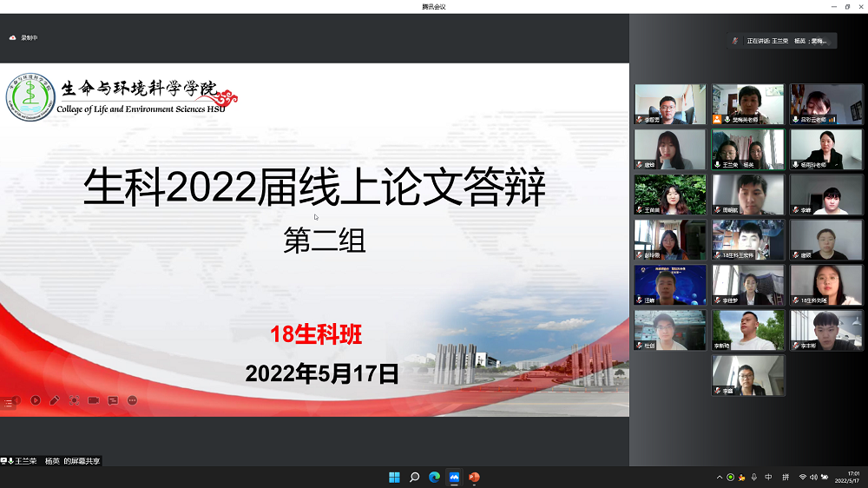Toggle the Chinese input mode indicator 中
Viewport: 868px width, 488px height.
(x=769, y=478)
